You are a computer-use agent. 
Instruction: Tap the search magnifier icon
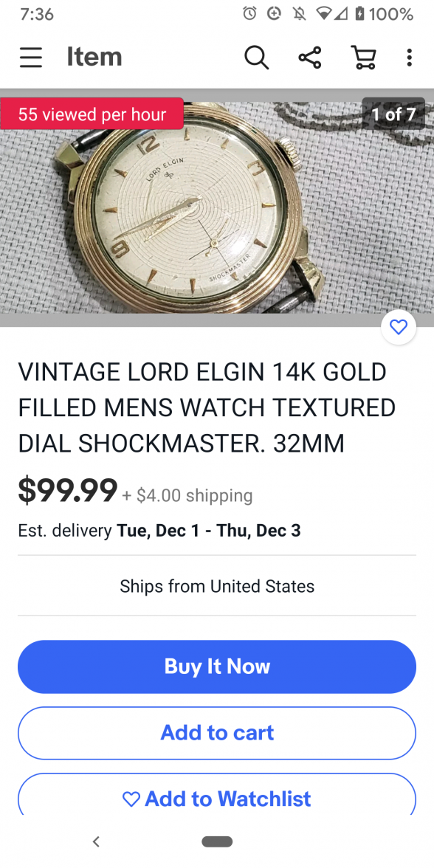[x=257, y=57]
